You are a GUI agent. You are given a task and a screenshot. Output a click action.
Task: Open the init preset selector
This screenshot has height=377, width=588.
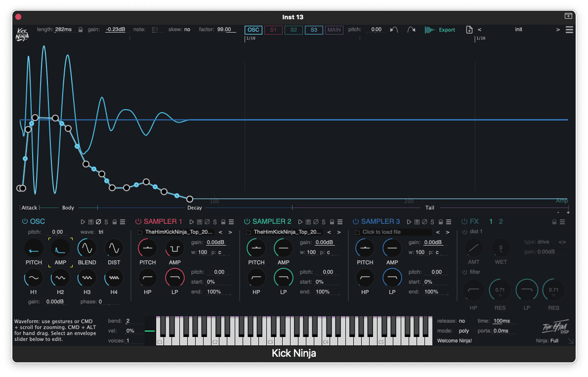click(x=519, y=29)
